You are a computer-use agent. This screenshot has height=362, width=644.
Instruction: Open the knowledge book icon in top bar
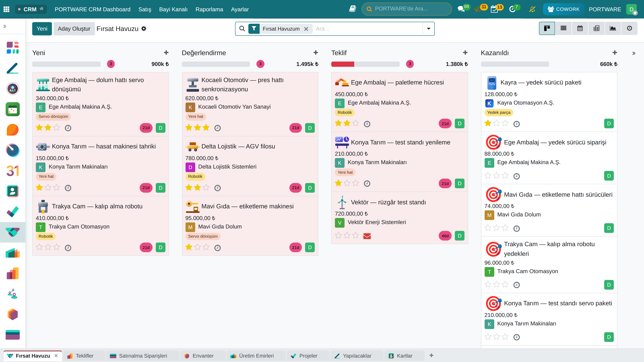click(x=353, y=9)
